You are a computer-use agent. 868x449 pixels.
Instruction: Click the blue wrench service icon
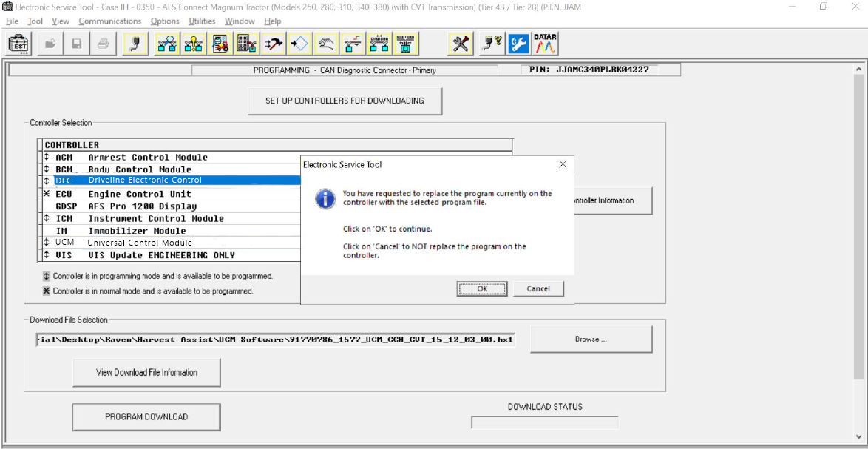pos(519,44)
